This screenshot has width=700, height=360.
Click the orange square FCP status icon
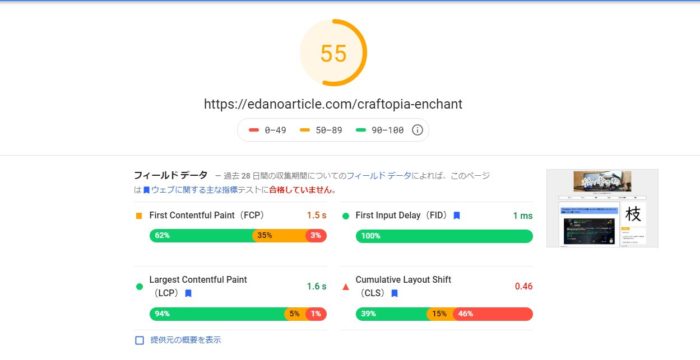[139, 216]
